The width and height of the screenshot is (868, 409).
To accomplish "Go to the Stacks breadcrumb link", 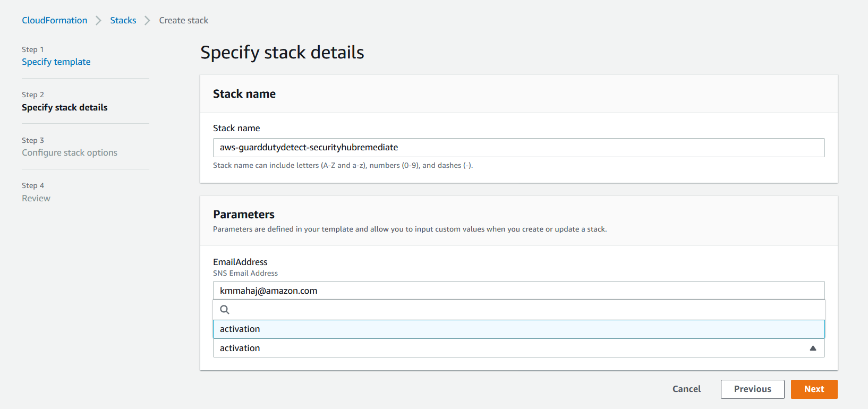I will 123,20.
